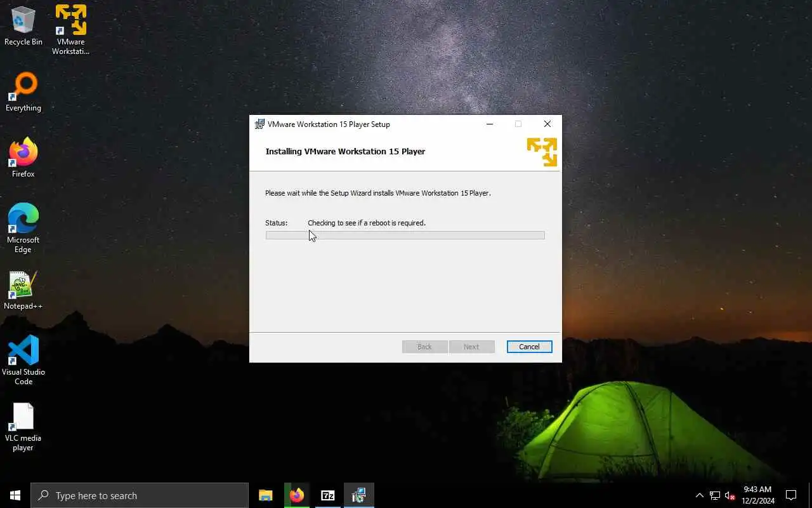Open the VMware Workstation desktop shortcut
This screenshot has height=508, width=812.
click(x=70, y=29)
